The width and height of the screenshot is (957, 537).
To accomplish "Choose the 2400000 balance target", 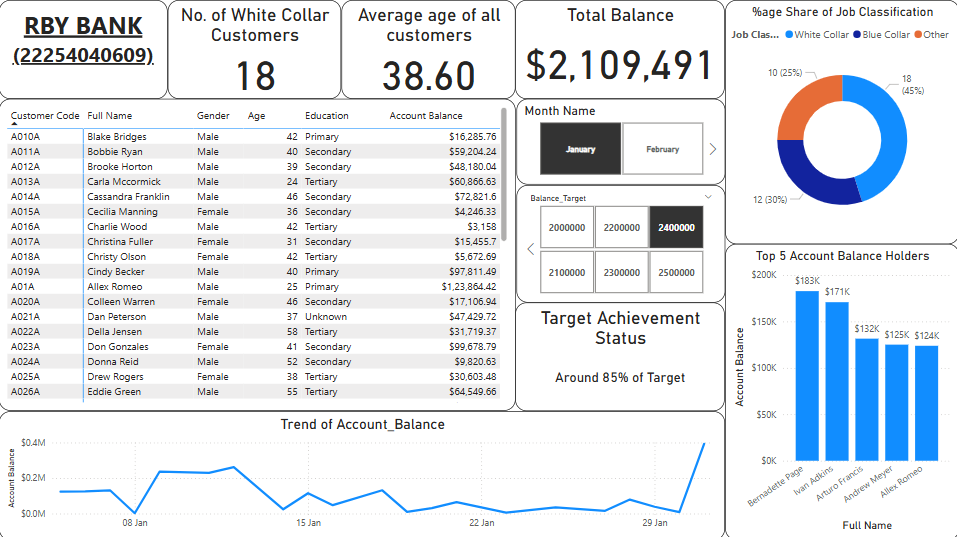I will coord(676,227).
